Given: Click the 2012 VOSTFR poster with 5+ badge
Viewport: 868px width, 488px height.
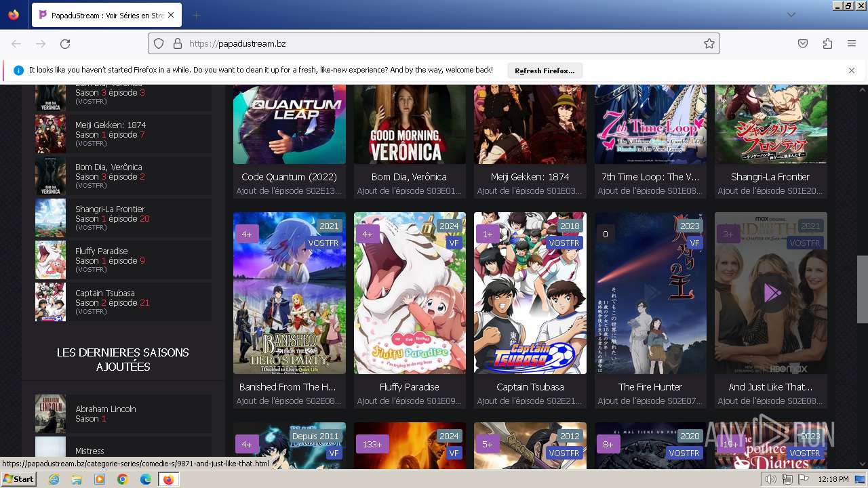Looking at the screenshot, I should click(x=530, y=446).
